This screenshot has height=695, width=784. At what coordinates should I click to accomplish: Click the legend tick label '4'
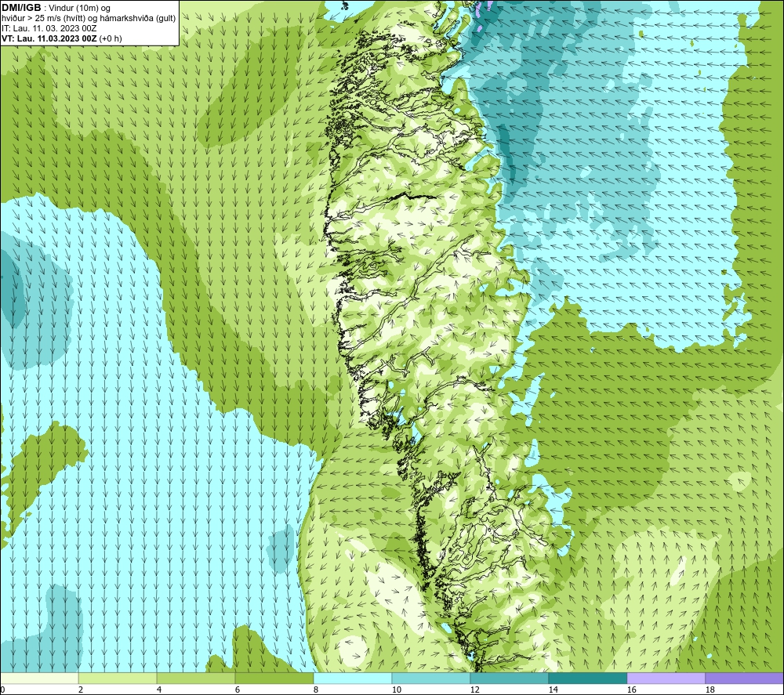pos(159,690)
